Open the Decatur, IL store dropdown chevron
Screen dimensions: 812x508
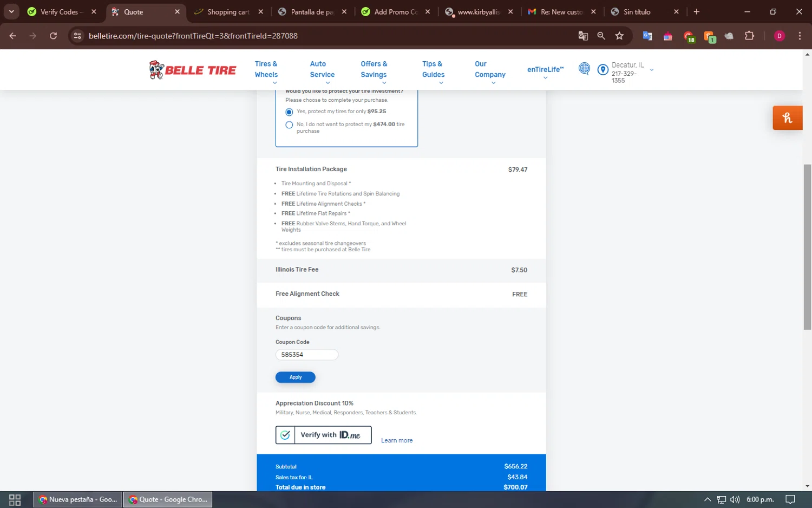[652, 70]
